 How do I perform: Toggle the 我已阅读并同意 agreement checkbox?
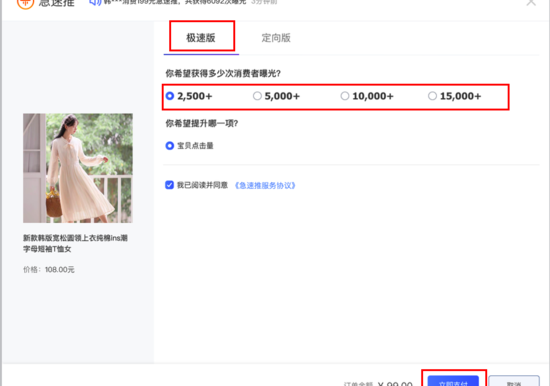tap(169, 185)
